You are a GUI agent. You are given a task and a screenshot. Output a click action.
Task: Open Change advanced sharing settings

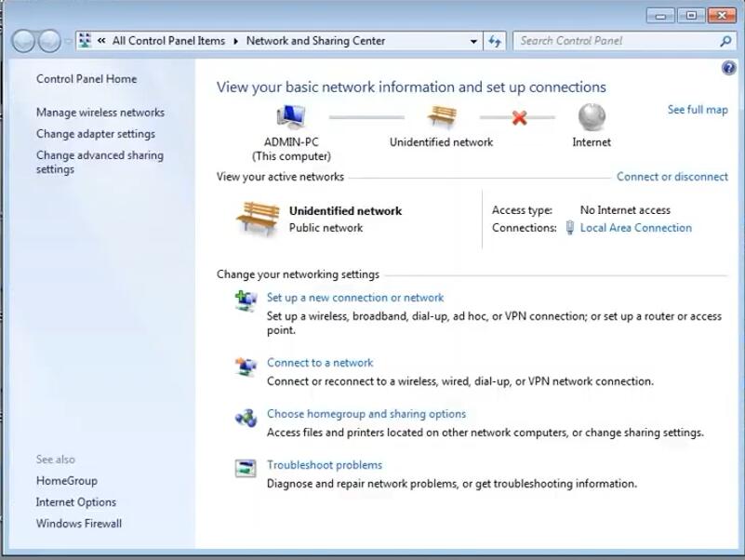click(100, 162)
